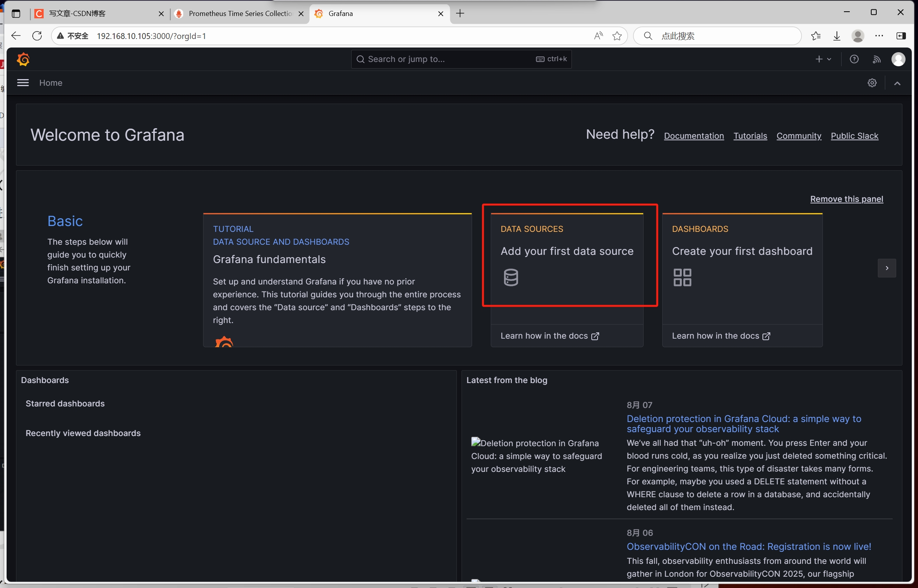The width and height of the screenshot is (918, 588).
Task: Click the read aloud icon in address bar
Action: click(x=598, y=36)
